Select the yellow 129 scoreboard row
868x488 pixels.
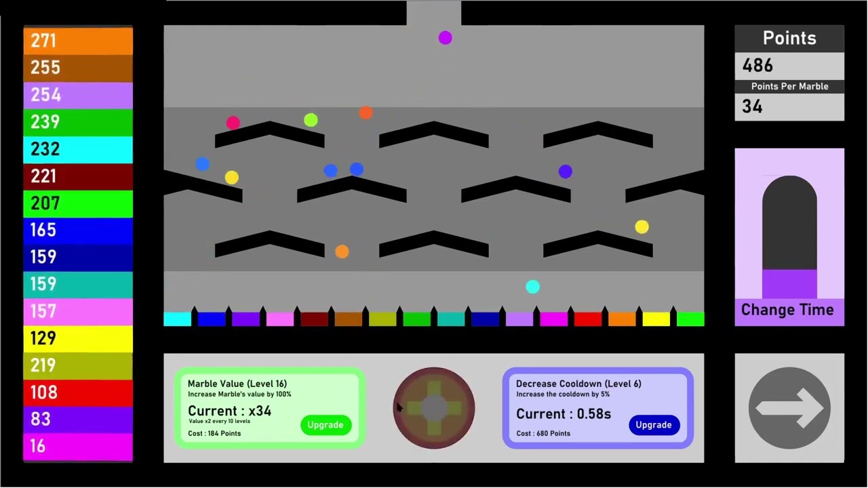click(x=78, y=338)
